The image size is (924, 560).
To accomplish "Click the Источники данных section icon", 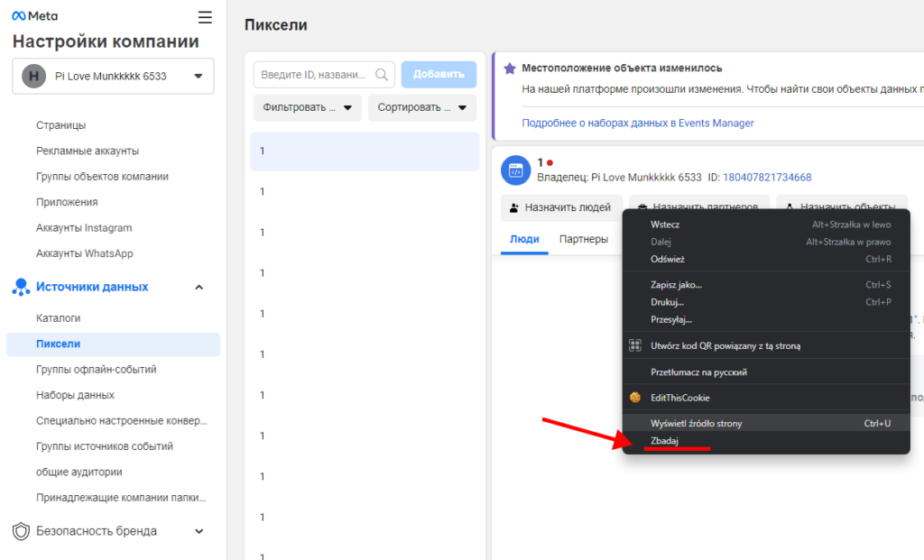I will point(21,287).
